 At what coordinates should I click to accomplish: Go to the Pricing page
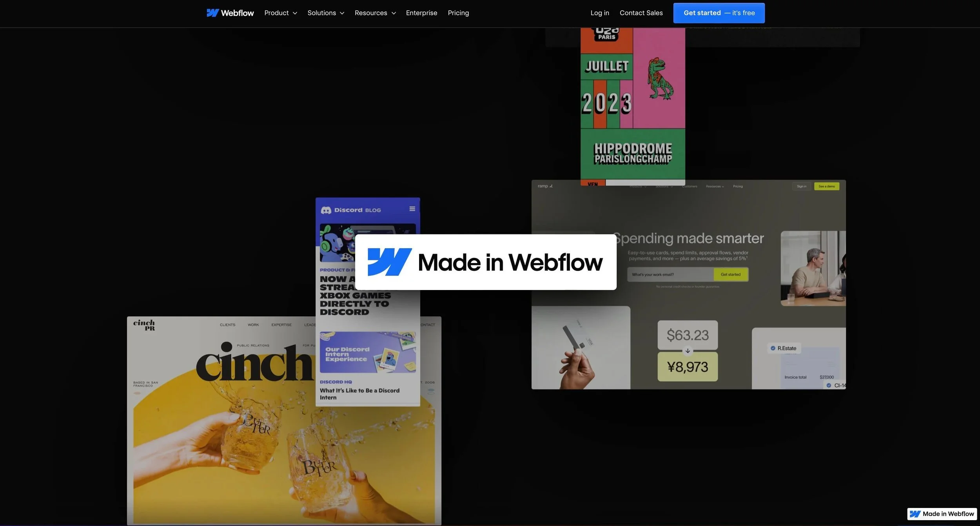[458, 13]
